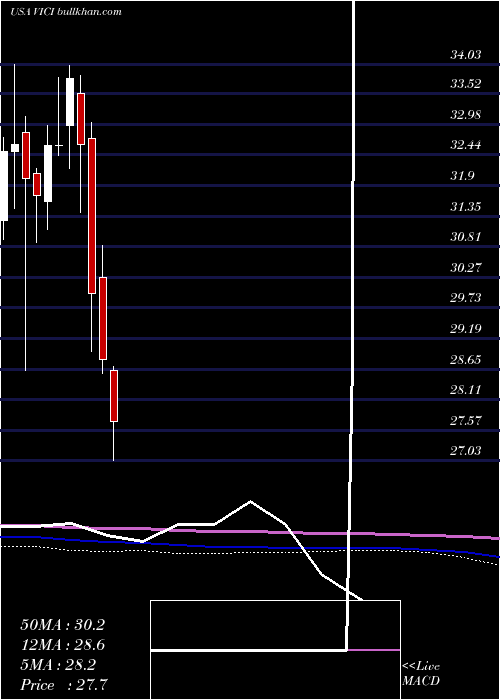Click the USA VICI bullkhan.com title text
This screenshot has width=500, height=700.
click(x=66, y=12)
